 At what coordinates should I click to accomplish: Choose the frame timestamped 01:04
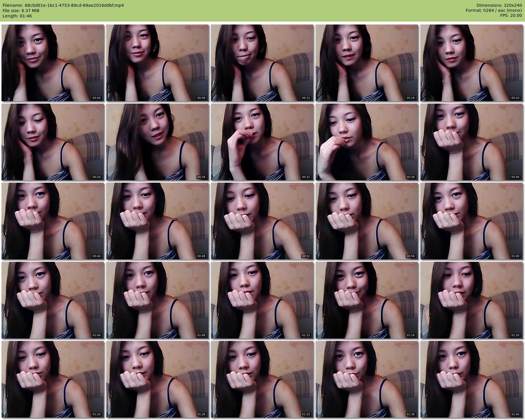tap(53, 300)
